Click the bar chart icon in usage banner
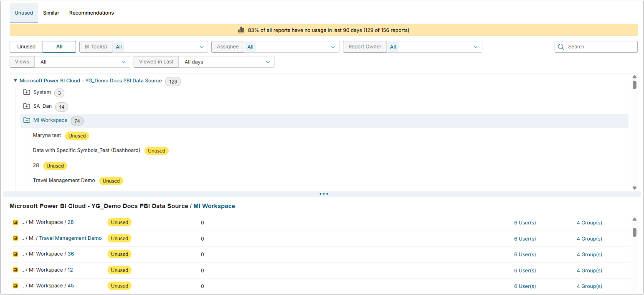The height and width of the screenshot is (295, 644). (x=241, y=30)
